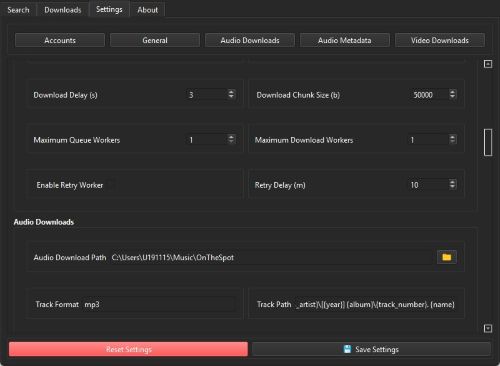The image size is (500, 366).
Task: Click into the Maximum Download Workers number field
Action: (428, 140)
